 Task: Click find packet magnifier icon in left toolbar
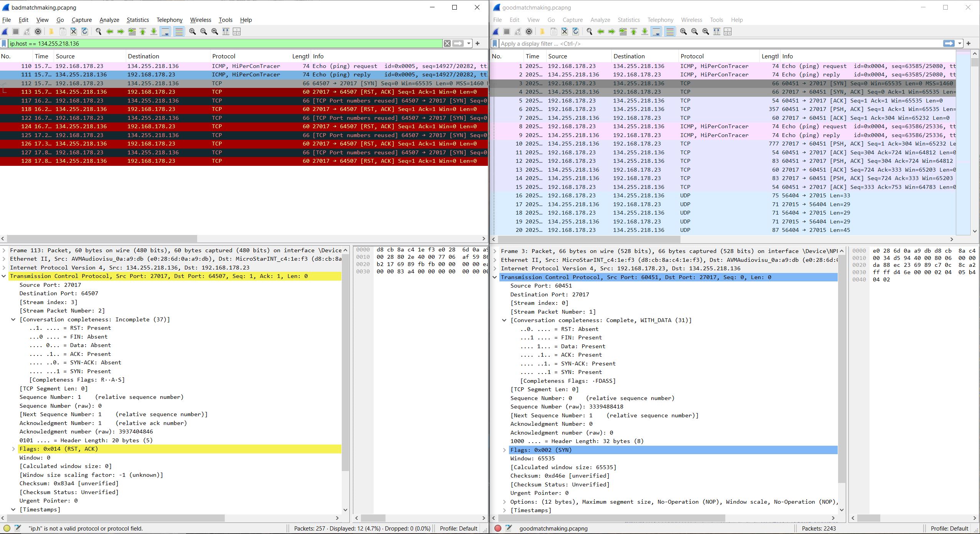pyautogui.click(x=99, y=31)
